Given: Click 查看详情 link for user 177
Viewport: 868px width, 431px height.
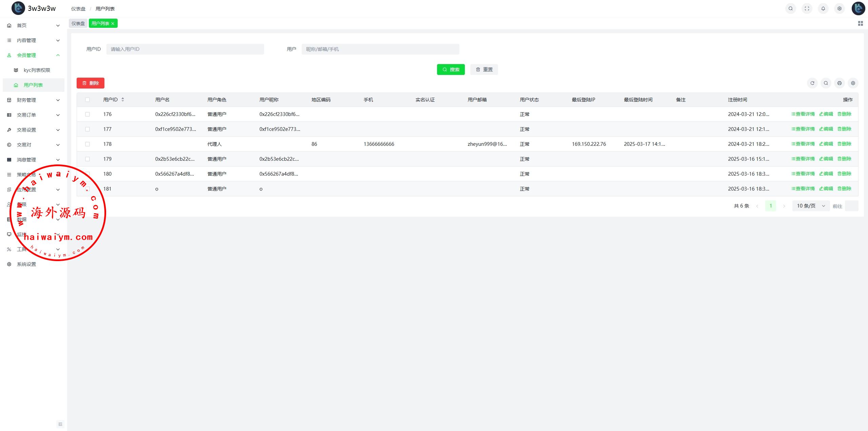Looking at the screenshot, I should (x=803, y=129).
